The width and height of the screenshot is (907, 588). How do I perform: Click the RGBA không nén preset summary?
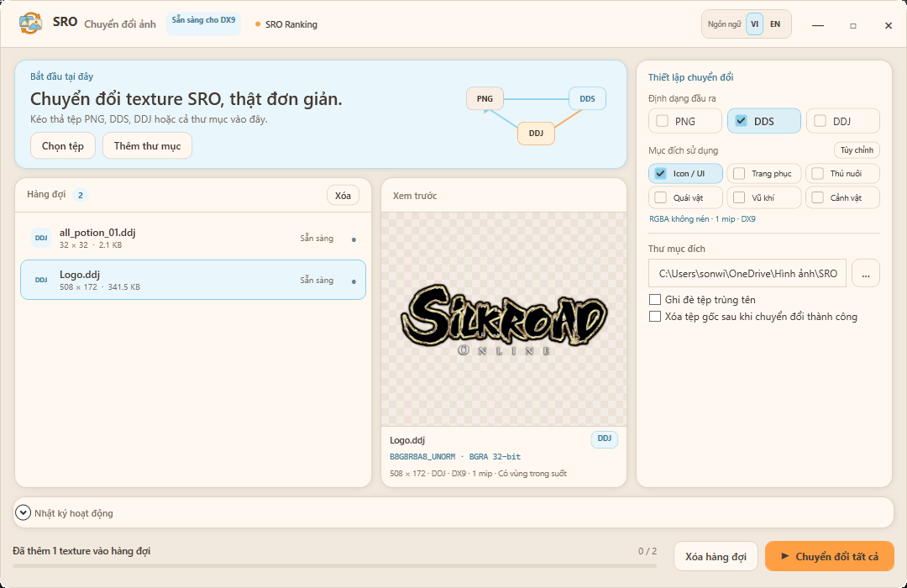point(702,219)
